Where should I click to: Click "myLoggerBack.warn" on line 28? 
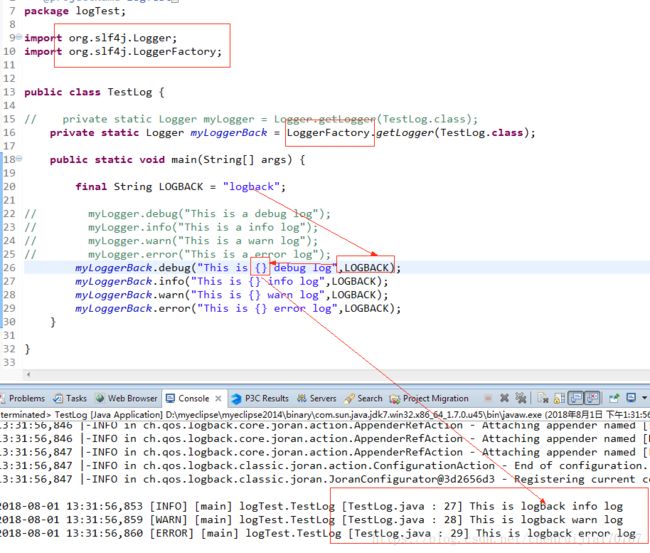click(129, 295)
